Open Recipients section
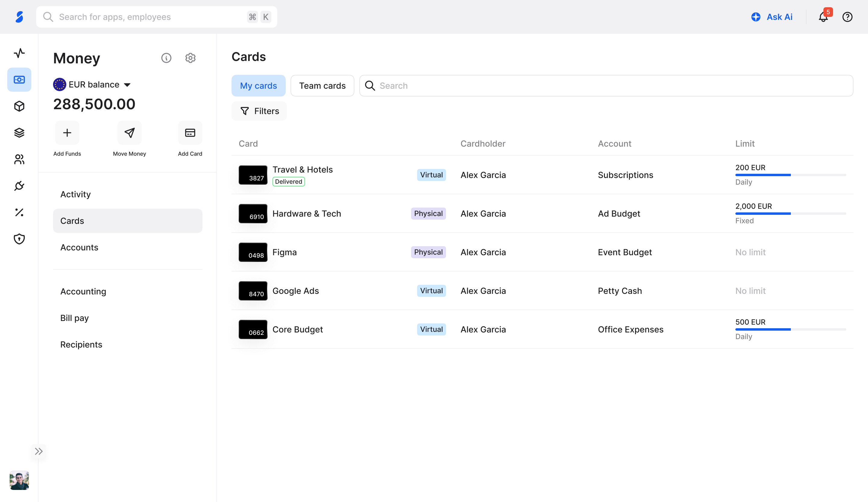Image resolution: width=868 pixels, height=502 pixels. coord(128,345)
